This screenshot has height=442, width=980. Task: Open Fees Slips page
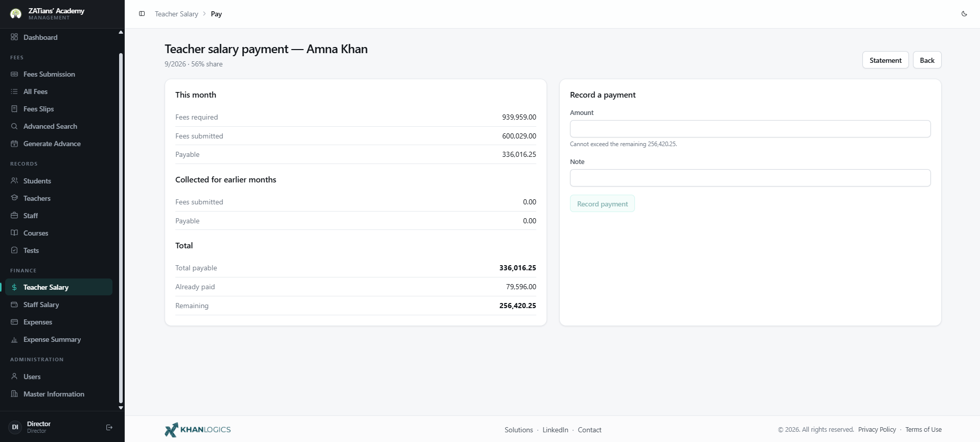click(59, 109)
